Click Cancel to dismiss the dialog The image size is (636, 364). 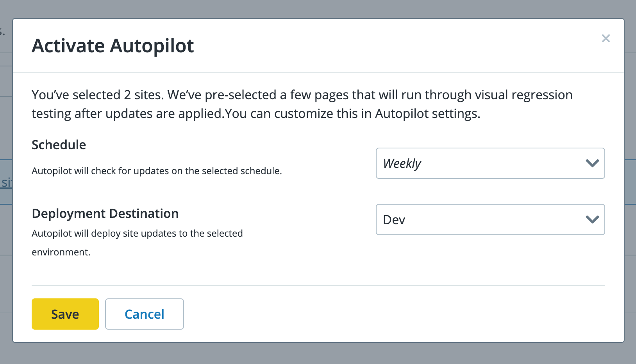(x=144, y=314)
